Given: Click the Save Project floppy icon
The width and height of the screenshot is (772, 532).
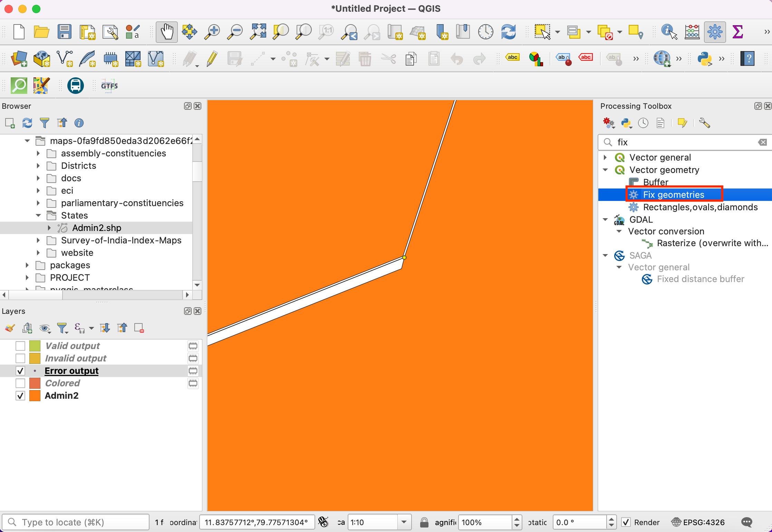Looking at the screenshot, I should point(64,32).
